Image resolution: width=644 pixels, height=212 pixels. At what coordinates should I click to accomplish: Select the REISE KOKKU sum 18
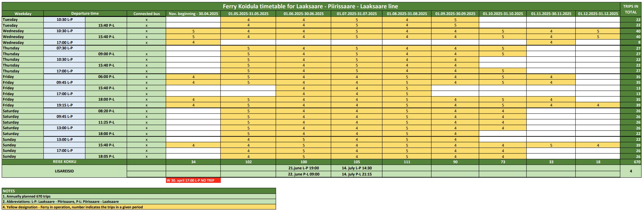[x=598, y=162]
